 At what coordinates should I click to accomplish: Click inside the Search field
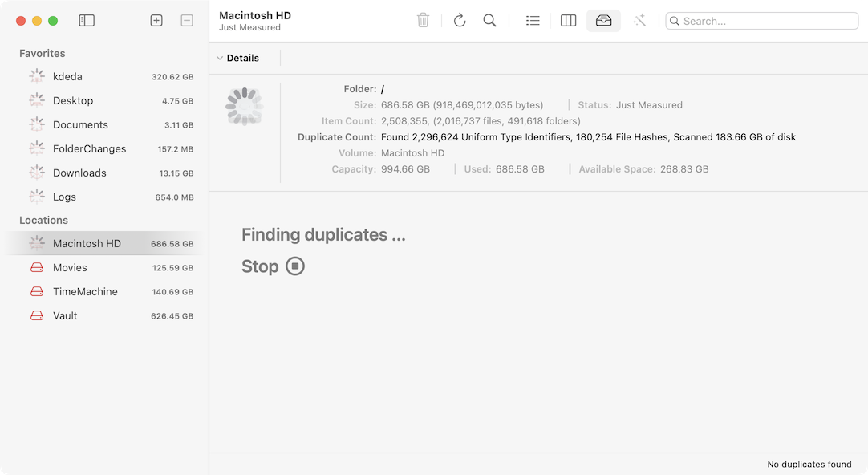pos(761,21)
